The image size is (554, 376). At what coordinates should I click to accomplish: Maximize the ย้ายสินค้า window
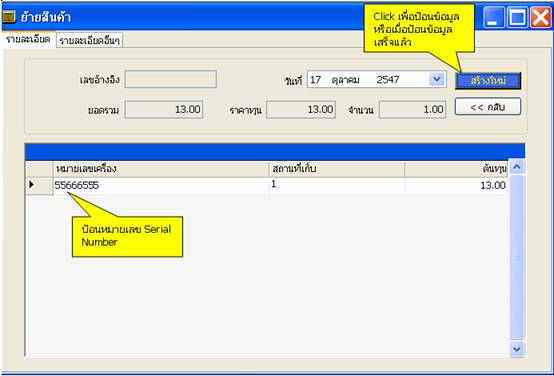pyautogui.click(x=518, y=17)
